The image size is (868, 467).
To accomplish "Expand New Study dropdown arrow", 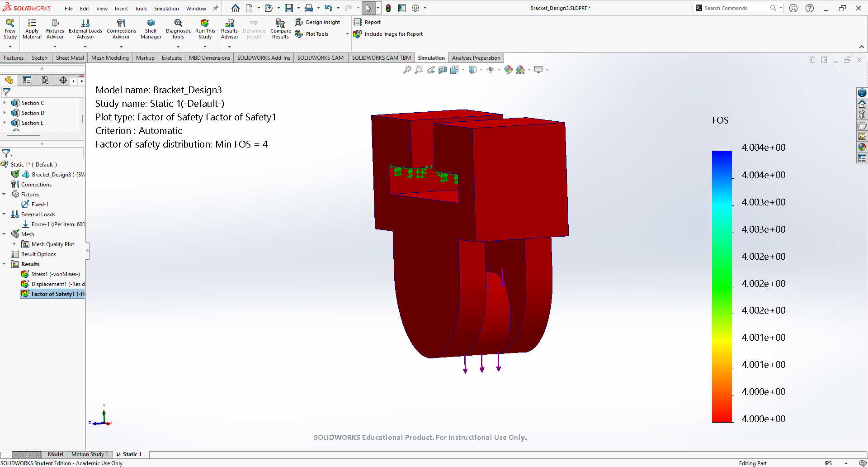I will coord(10,47).
